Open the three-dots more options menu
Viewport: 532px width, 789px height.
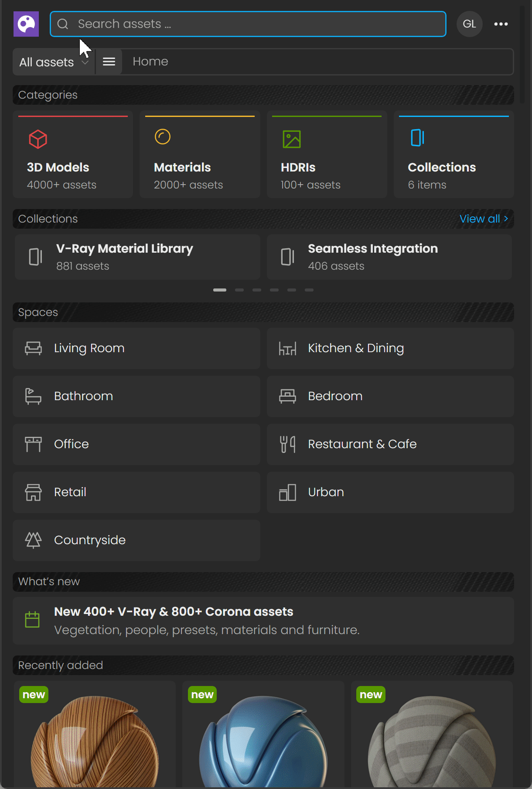pyautogui.click(x=501, y=24)
